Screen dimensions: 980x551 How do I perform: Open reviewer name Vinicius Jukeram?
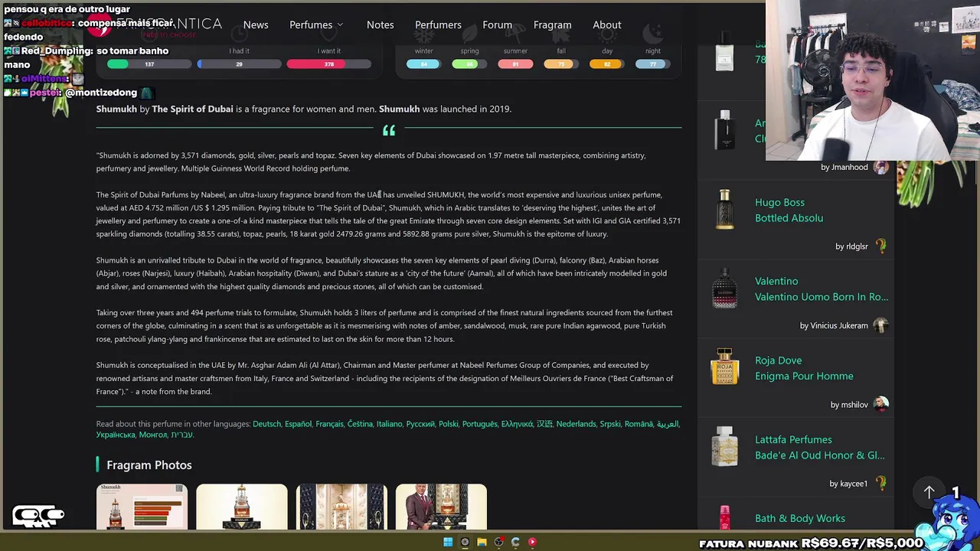pos(839,325)
